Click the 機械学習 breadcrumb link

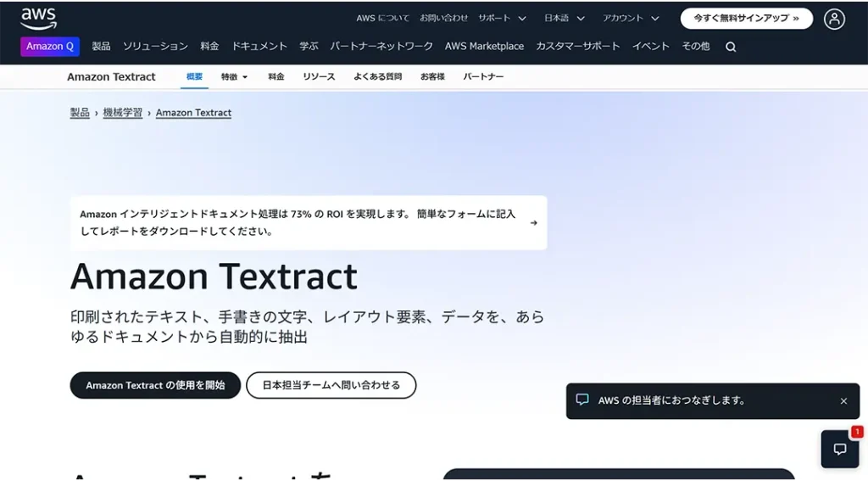[x=122, y=113]
